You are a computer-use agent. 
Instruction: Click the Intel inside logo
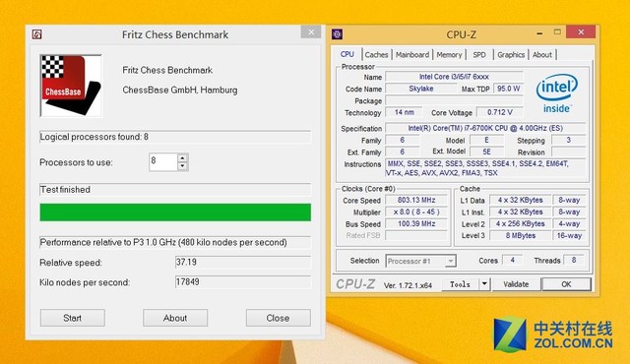point(557,93)
